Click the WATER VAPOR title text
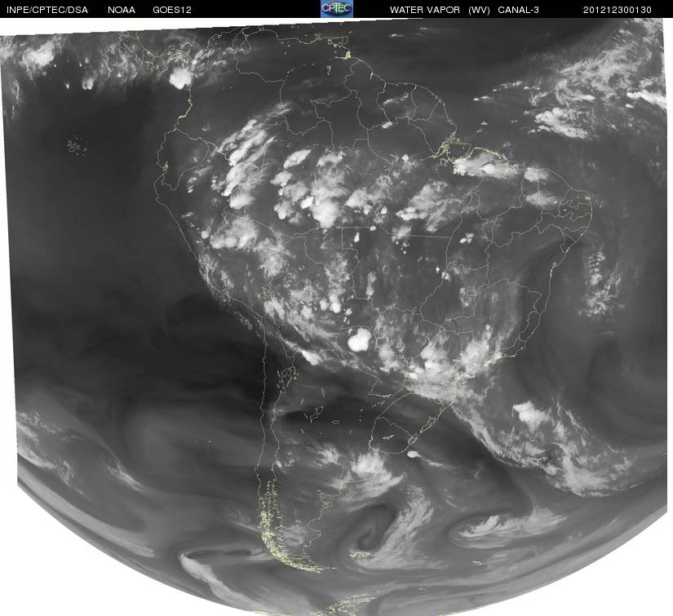673x616 pixels. click(x=425, y=10)
